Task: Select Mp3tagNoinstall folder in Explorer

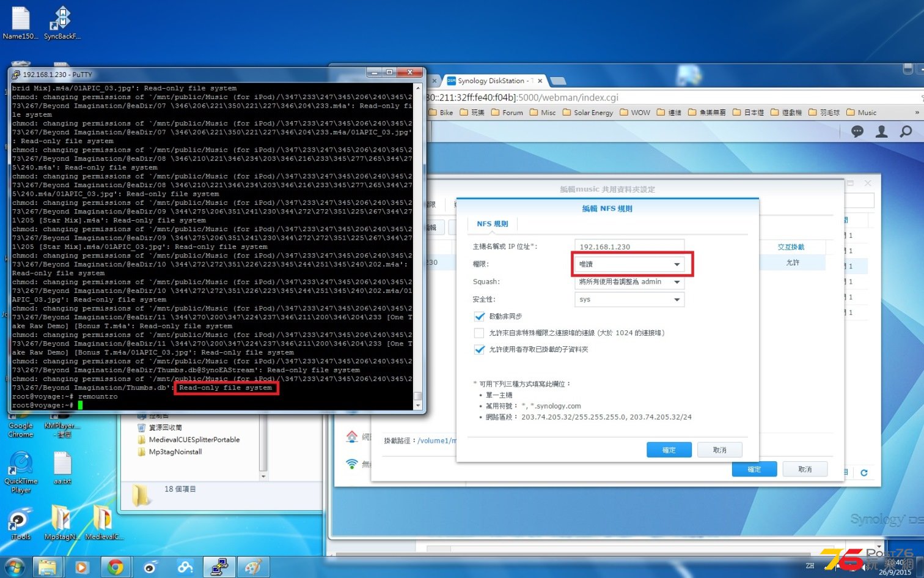Action: tap(169, 452)
